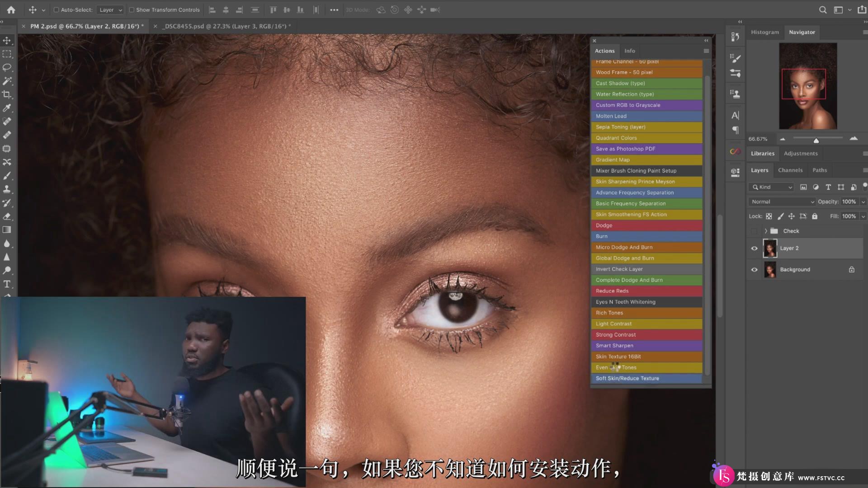Image resolution: width=868 pixels, height=488 pixels.
Task: Switch to the Channels tab
Action: pyautogui.click(x=790, y=170)
